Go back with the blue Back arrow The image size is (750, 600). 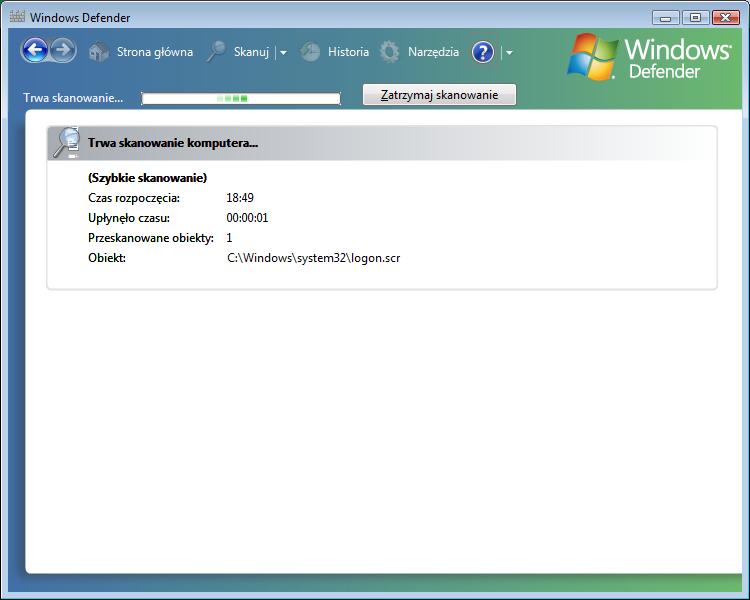pyautogui.click(x=34, y=50)
